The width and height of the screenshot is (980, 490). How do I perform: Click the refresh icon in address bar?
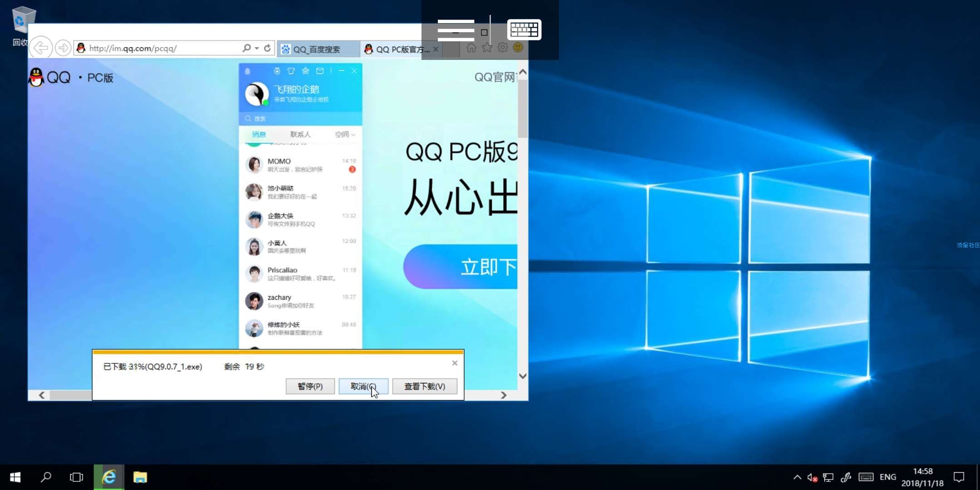[267, 48]
